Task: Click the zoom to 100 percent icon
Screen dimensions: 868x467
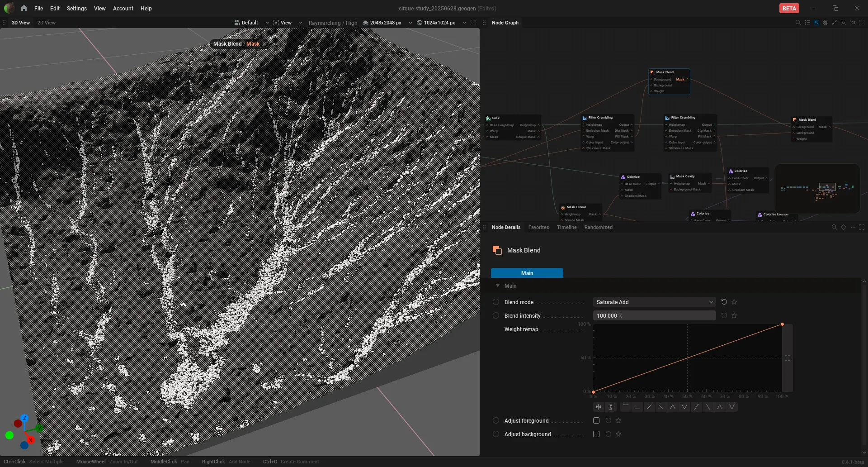Action: click(x=853, y=23)
